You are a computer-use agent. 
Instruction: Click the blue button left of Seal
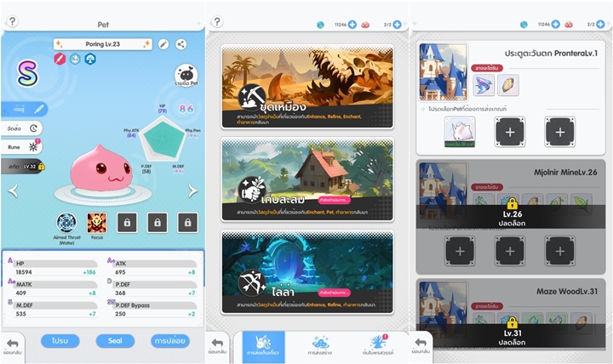coord(60,340)
